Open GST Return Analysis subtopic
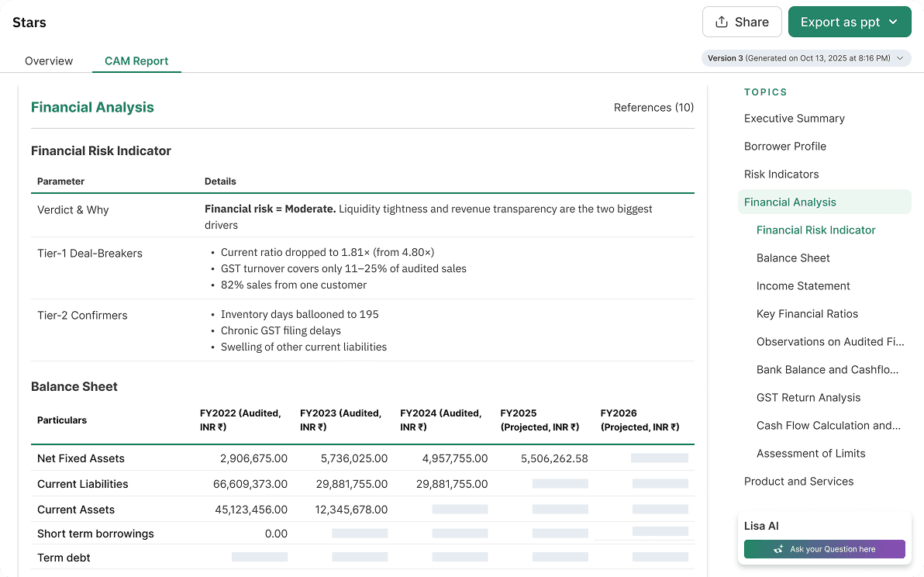Viewport: 924px width, 577px height. tap(808, 398)
